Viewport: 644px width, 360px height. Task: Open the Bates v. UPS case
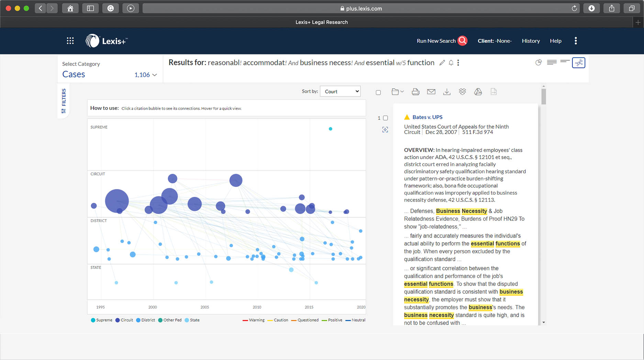[x=427, y=117]
